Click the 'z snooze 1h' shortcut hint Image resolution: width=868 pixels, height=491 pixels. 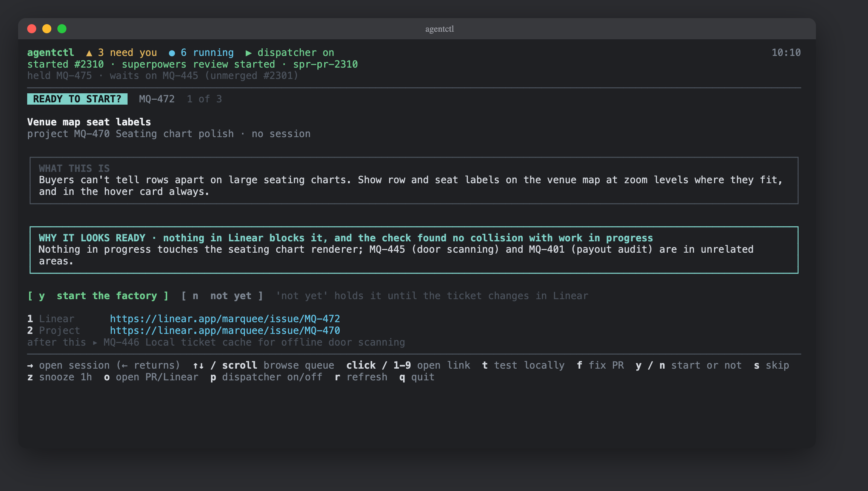coord(60,377)
